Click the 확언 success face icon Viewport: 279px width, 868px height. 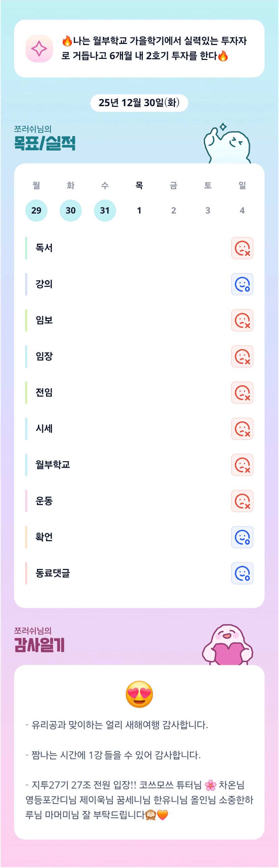click(242, 537)
